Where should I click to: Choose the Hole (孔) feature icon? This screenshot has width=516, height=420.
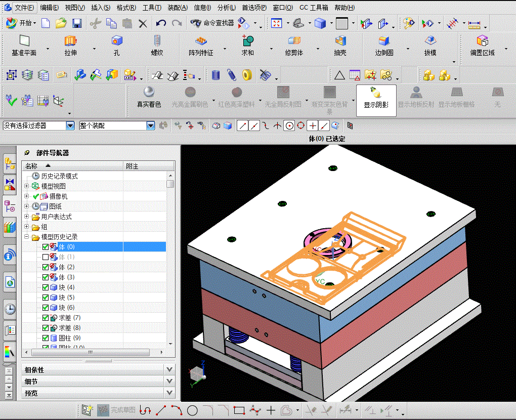117,41
